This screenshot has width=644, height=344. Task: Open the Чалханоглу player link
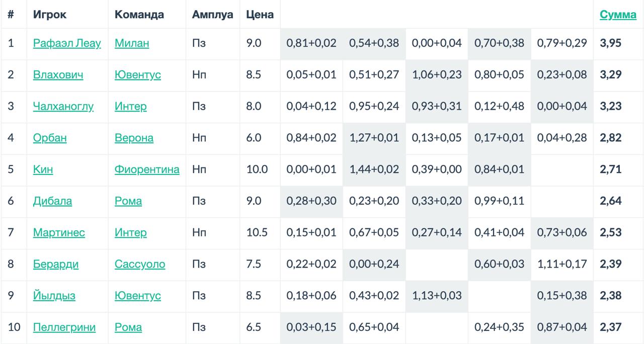coord(63,107)
